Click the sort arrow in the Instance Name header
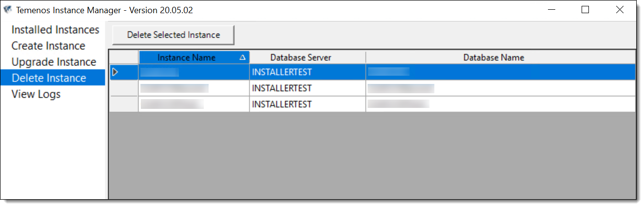 242,58
